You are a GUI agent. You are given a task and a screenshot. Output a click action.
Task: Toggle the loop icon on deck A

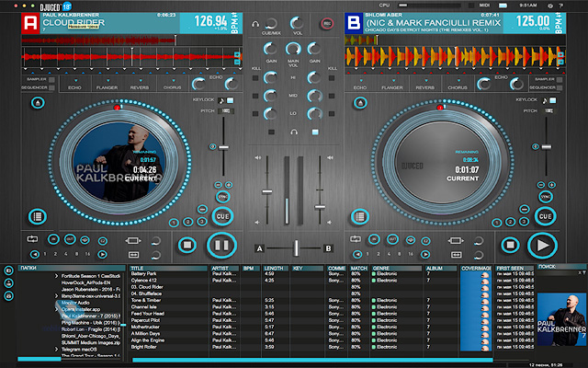tap(32, 239)
